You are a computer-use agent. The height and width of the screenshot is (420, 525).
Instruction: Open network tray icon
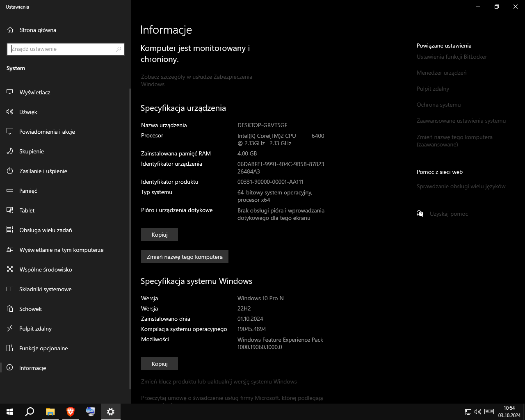[x=468, y=412]
